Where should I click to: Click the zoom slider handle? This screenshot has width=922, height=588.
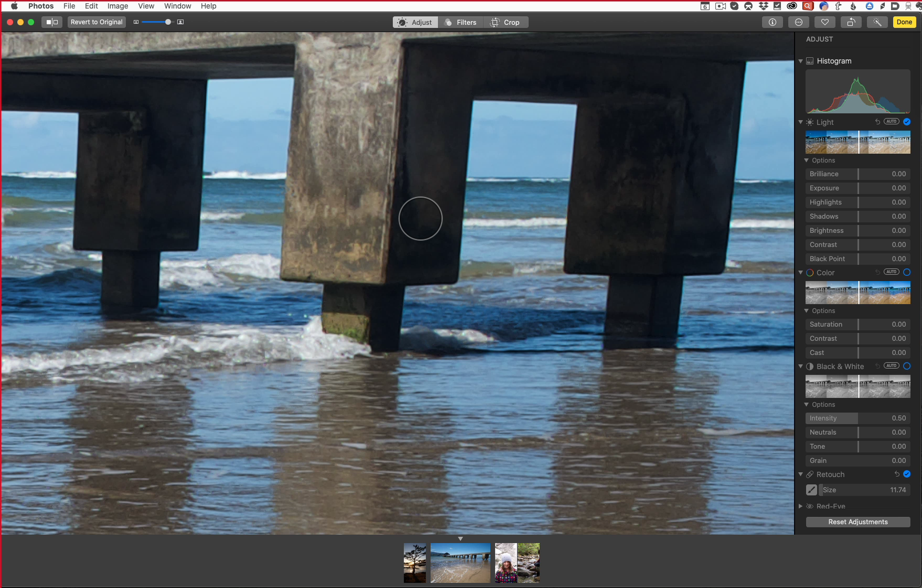tap(168, 22)
